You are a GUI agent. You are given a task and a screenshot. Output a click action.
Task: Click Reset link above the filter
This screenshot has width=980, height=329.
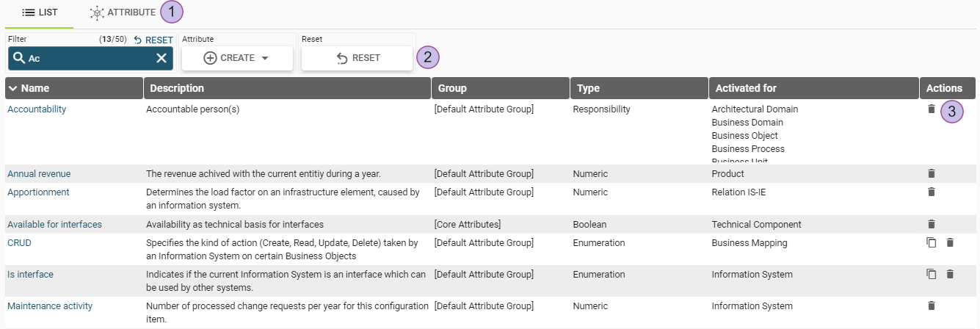point(153,40)
